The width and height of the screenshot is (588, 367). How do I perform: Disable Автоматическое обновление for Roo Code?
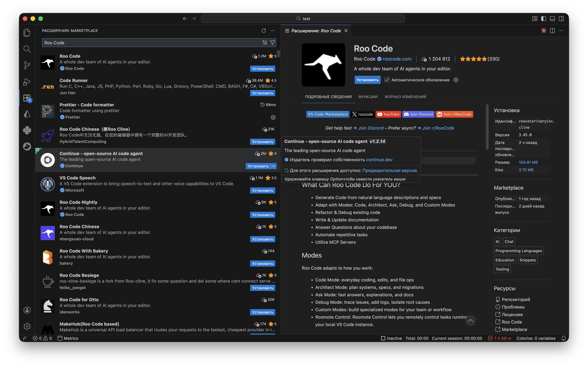[387, 80]
